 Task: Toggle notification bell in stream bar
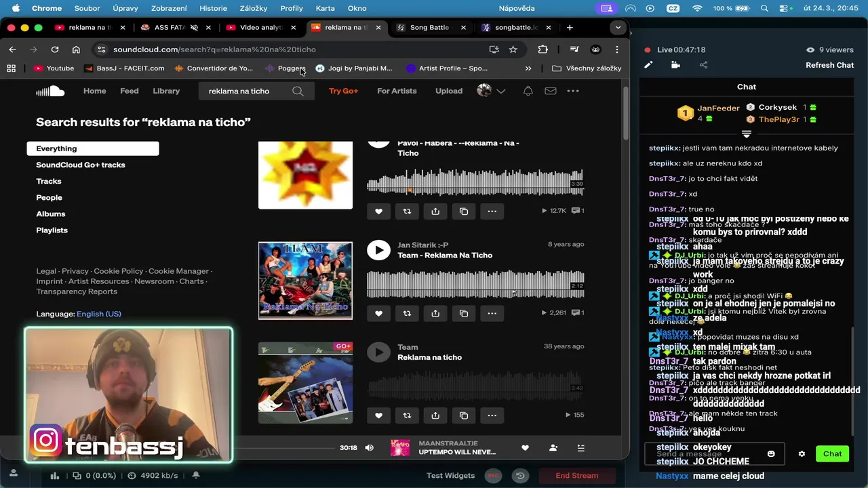(196, 476)
